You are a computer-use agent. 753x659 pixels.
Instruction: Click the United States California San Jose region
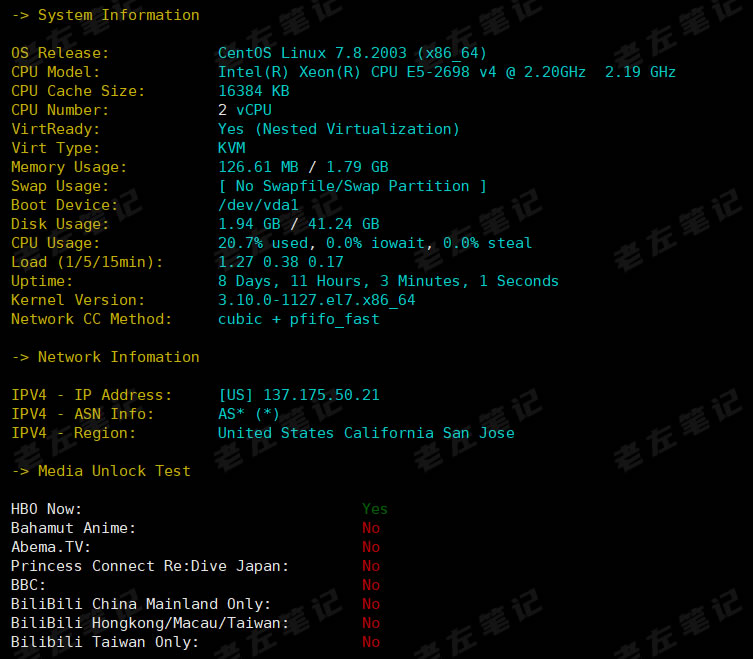(366, 433)
